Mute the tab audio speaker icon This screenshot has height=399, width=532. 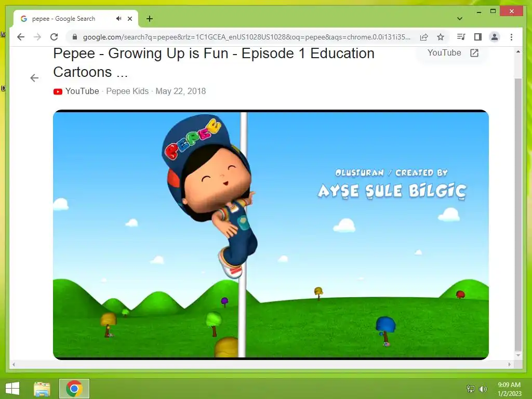click(118, 19)
